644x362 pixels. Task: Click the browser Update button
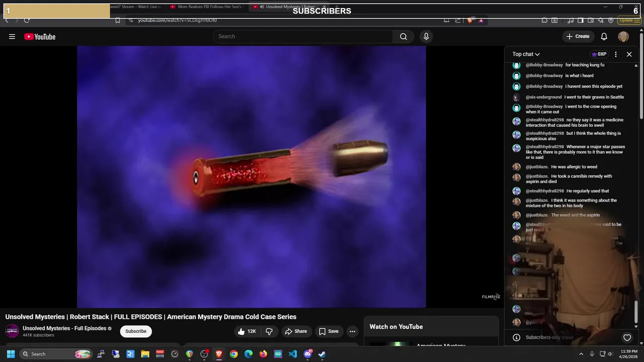tap(629, 20)
